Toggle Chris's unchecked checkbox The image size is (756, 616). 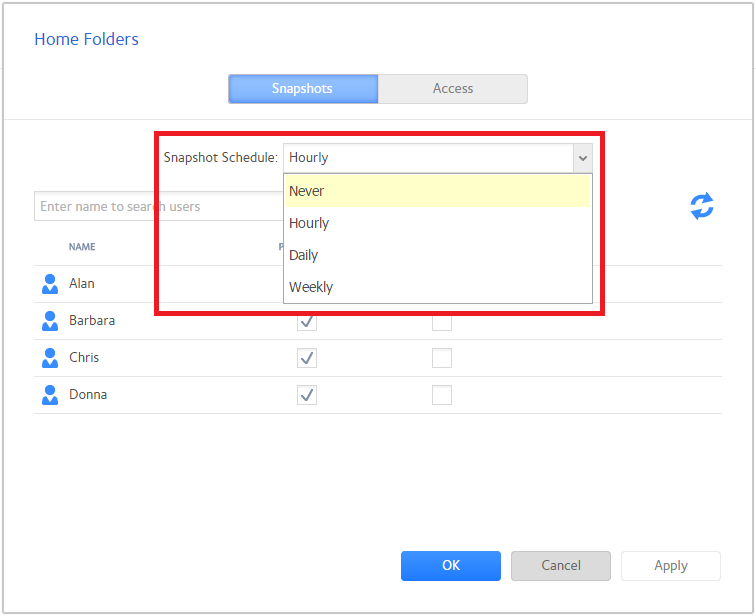442,358
